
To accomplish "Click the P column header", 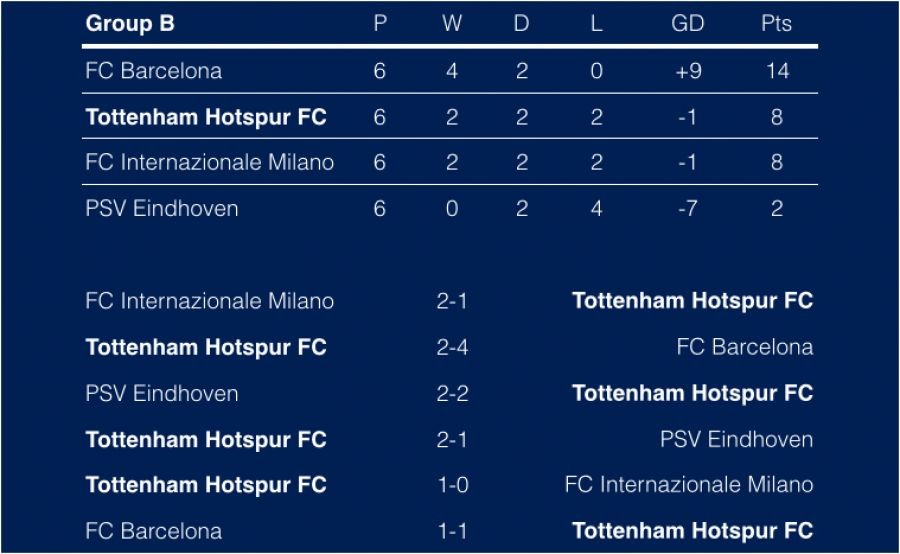I will (x=380, y=24).
